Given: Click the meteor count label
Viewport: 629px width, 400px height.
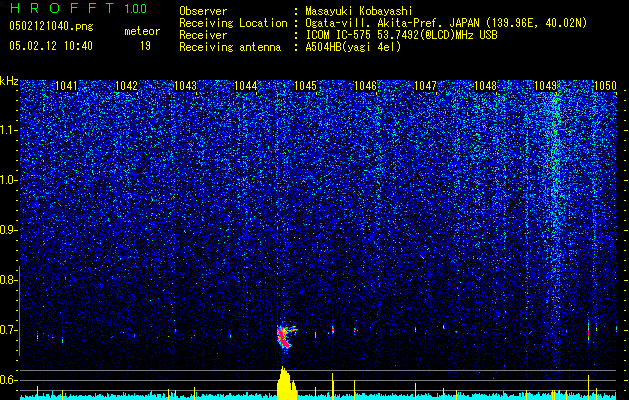Looking at the screenshot, I should tap(142, 31).
